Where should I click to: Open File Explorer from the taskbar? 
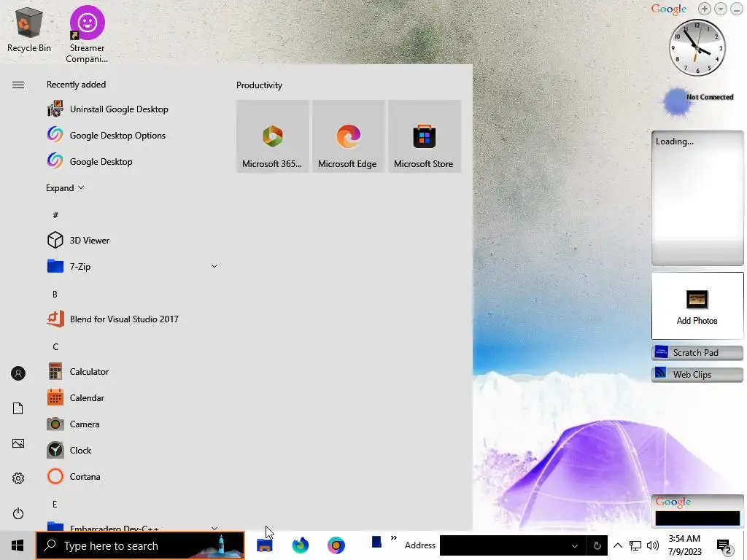(264, 545)
